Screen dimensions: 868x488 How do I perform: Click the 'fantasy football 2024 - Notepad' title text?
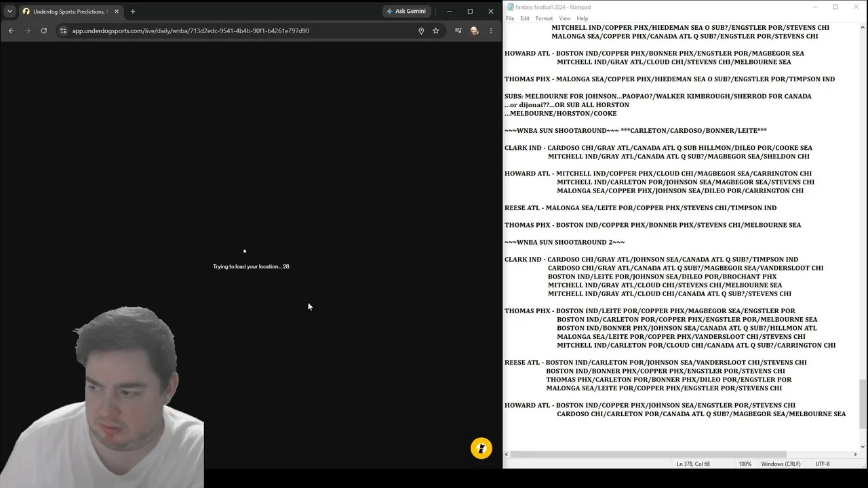553,7
